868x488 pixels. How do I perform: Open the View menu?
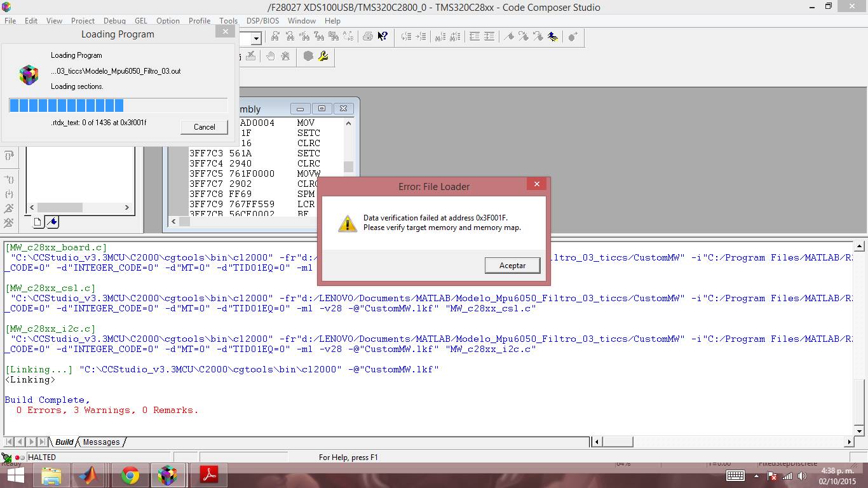54,20
